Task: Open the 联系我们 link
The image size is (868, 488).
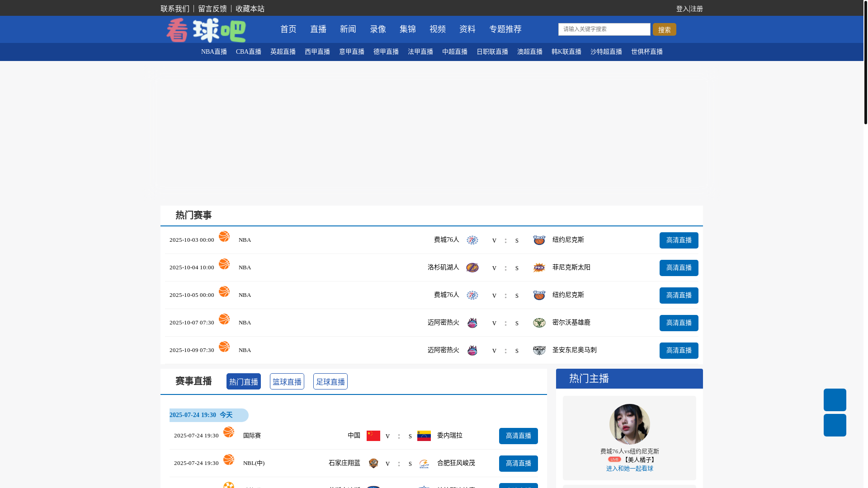Action: pos(175,9)
